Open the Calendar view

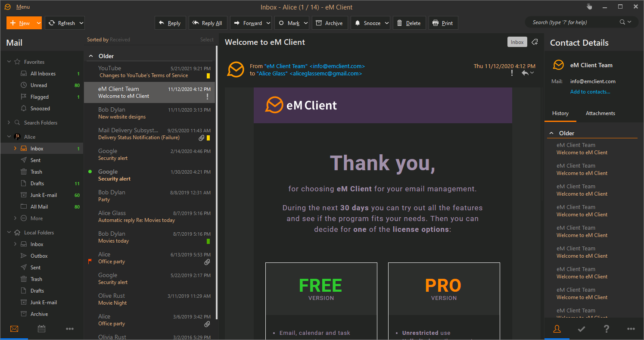coord(41,328)
